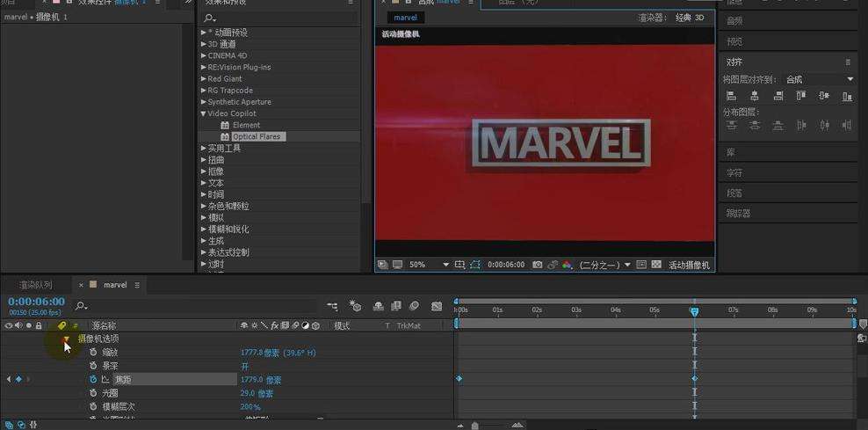Collapse the Video Copilot effects folder

pyautogui.click(x=204, y=113)
